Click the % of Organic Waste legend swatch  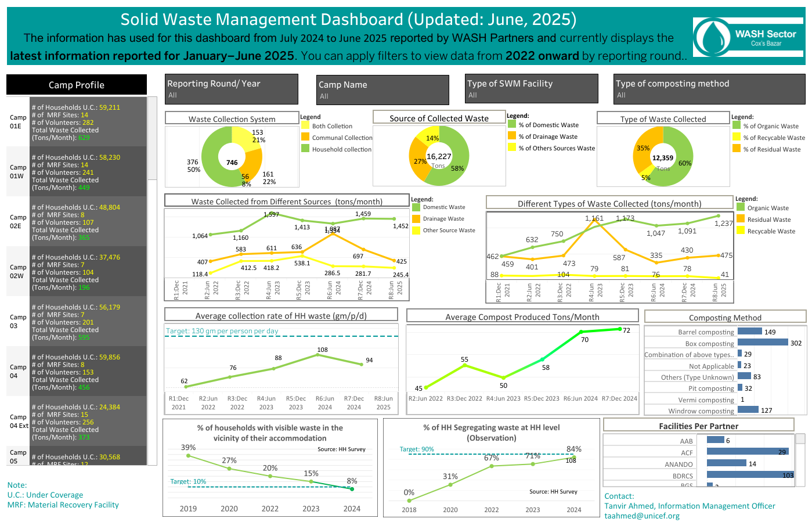click(737, 125)
